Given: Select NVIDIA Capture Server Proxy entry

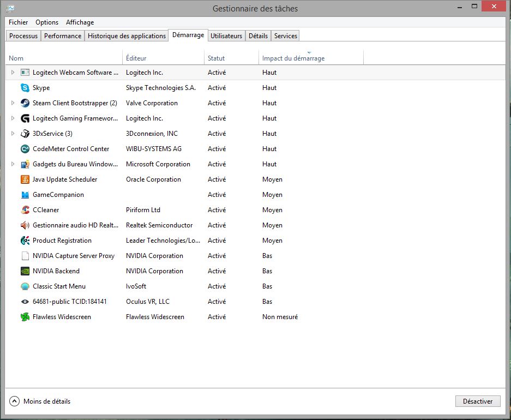Looking at the screenshot, I should point(74,256).
